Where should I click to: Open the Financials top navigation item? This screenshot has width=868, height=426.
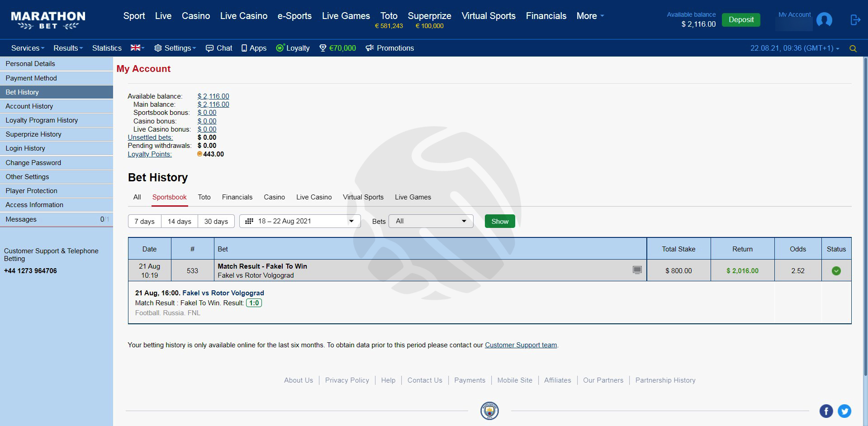(x=546, y=16)
